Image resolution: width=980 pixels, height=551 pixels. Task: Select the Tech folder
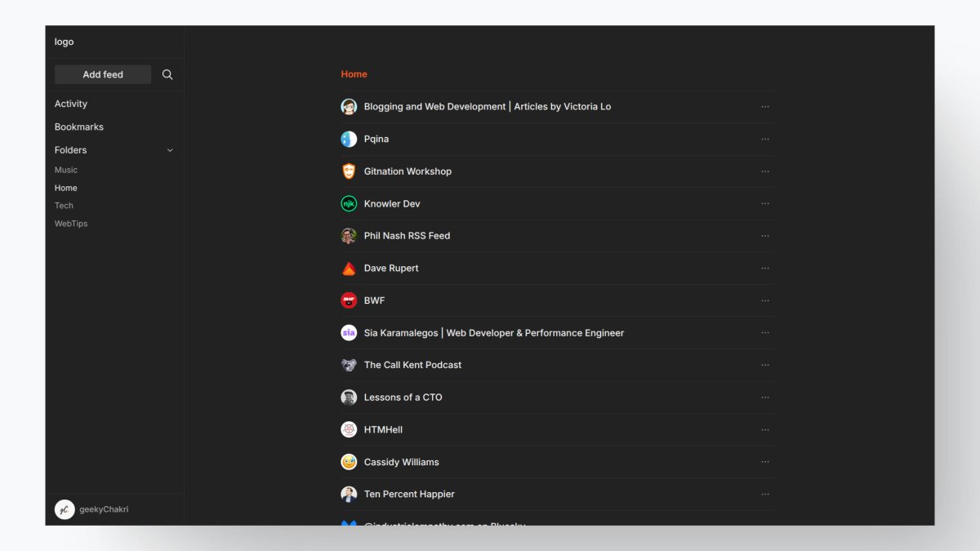tap(64, 206)
